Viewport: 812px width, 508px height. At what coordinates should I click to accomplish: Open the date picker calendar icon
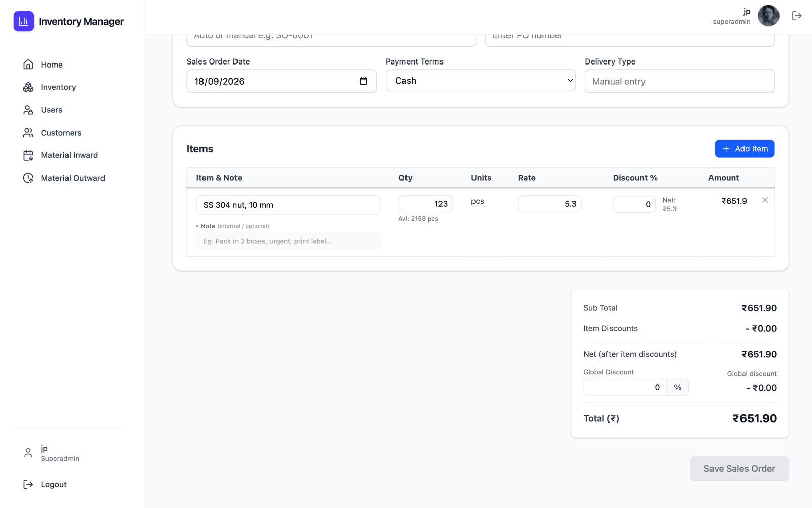363,81
